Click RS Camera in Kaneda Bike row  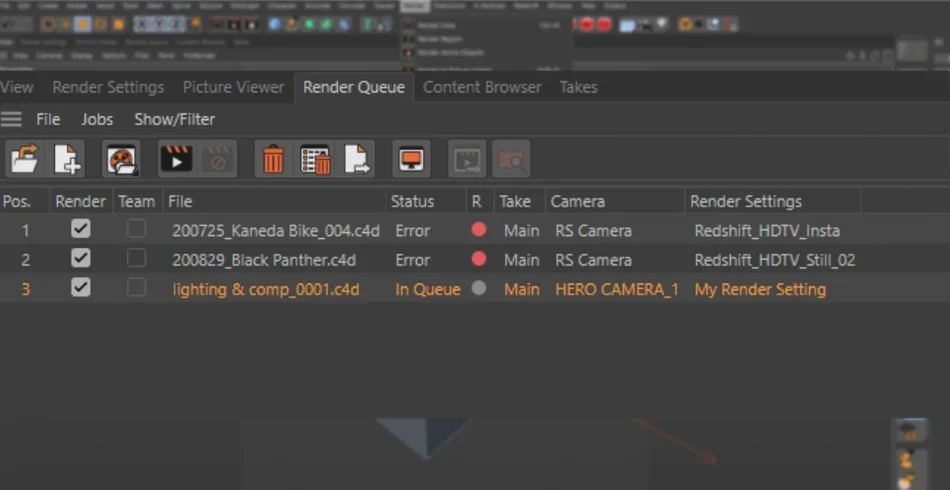(x=593, y=231)
